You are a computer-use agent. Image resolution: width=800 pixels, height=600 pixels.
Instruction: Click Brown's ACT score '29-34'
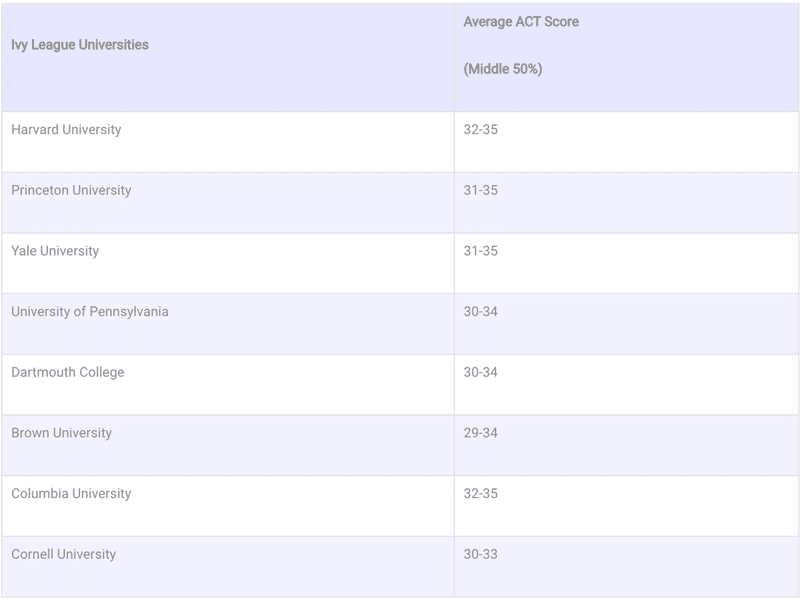[481, 433]
